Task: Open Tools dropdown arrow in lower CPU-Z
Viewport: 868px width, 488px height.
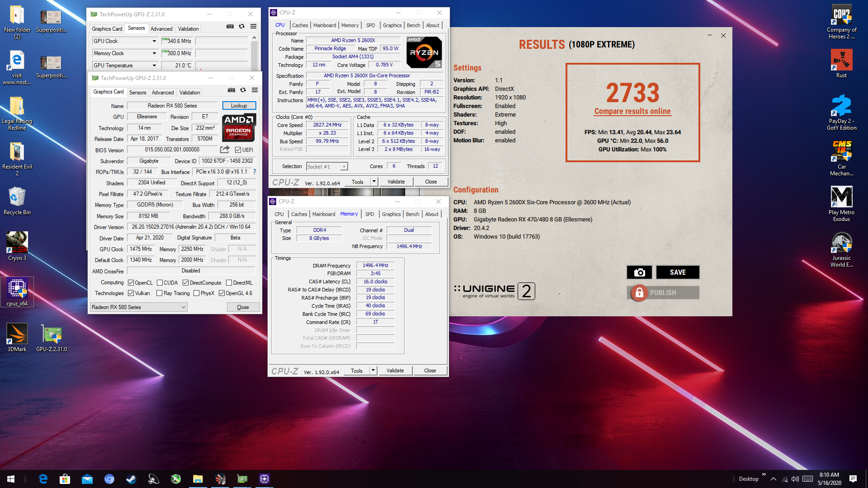Action: [x=373, y=371]
